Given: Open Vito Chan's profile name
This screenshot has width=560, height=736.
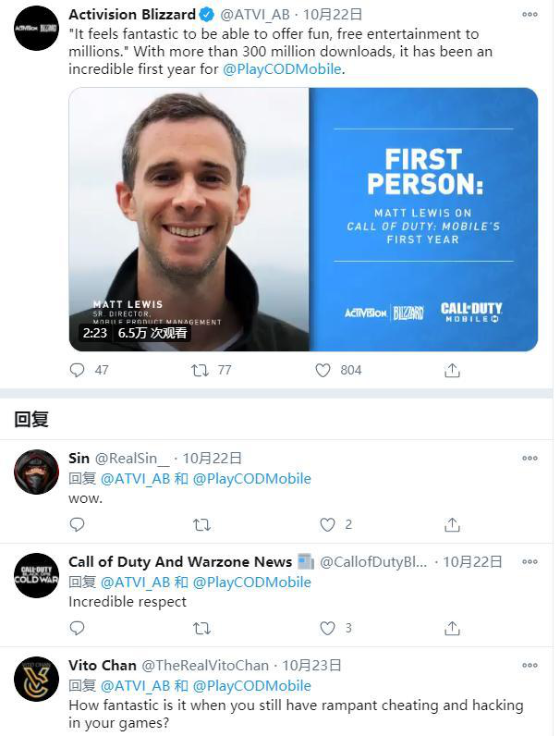Looking at the screenshot, I should pos(103,665).
